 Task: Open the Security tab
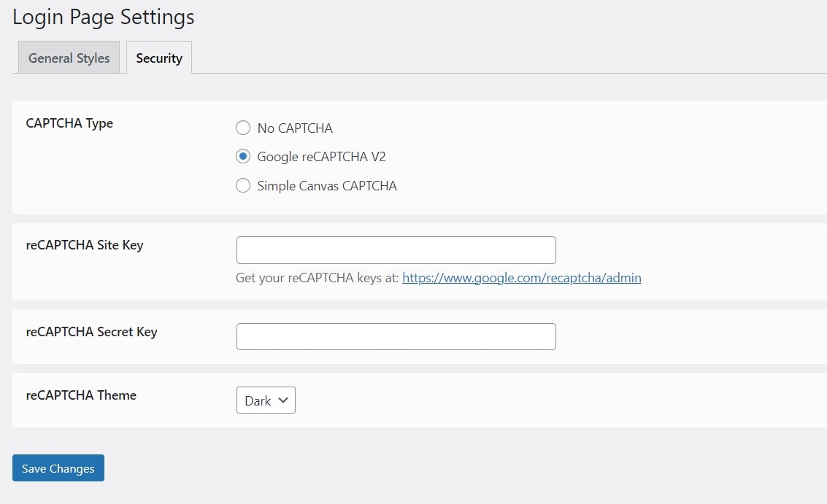(158, 58)
